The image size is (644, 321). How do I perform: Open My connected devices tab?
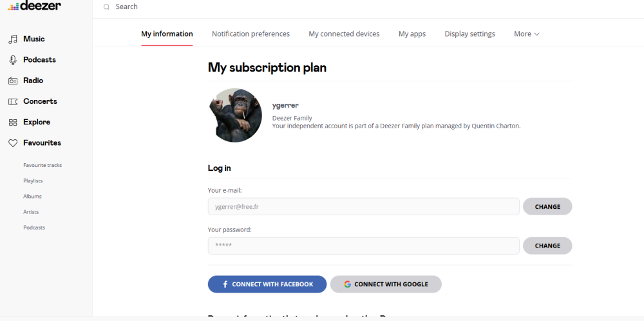point(344,34)
